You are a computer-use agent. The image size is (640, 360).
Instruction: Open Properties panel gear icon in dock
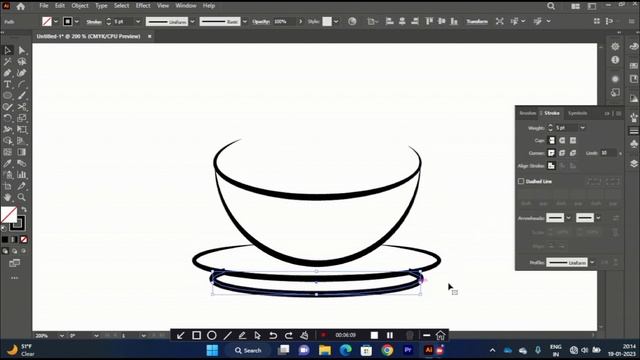tap(615, 47)
